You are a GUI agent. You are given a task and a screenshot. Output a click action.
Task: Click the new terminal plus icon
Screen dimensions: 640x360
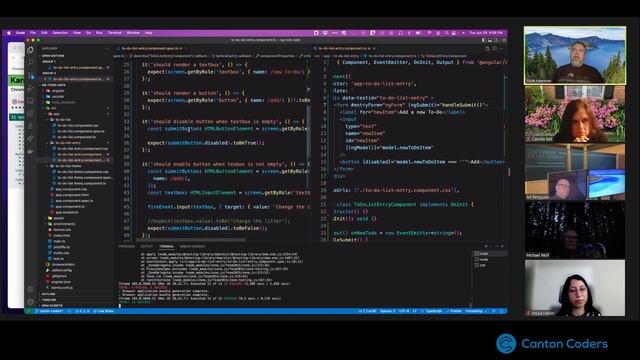486,246
